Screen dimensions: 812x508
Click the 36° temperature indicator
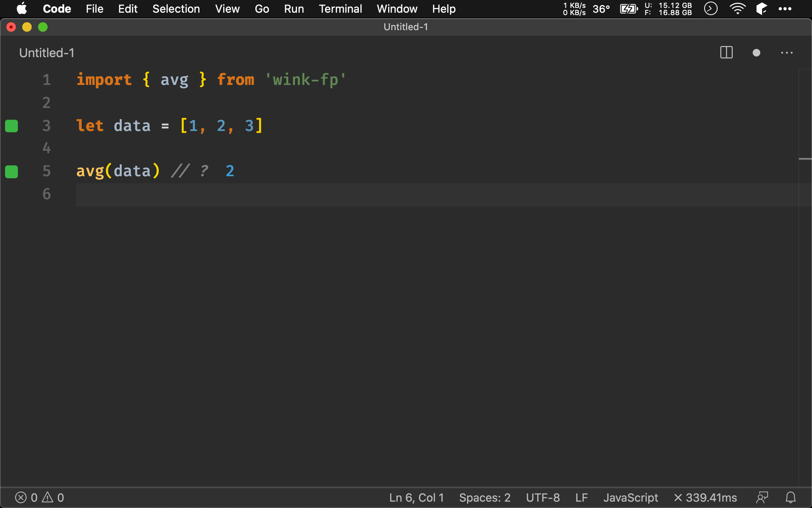[601, 9]
